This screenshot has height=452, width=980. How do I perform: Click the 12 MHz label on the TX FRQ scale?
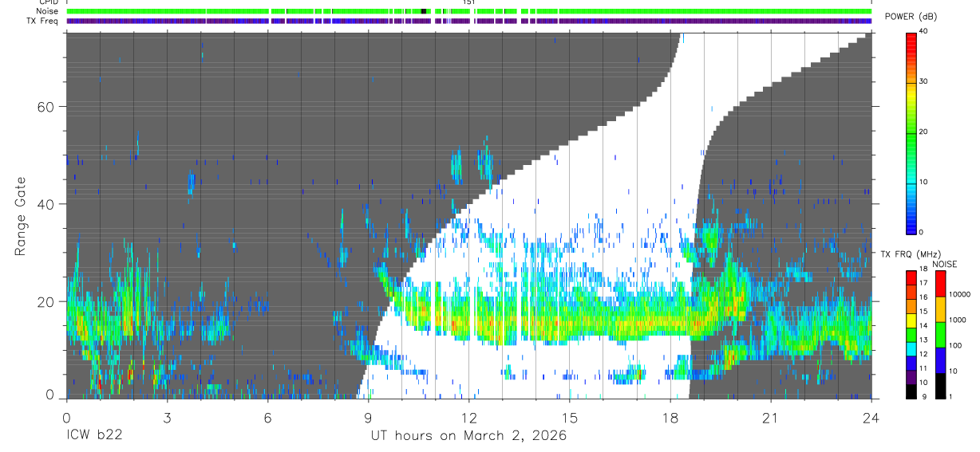point(924,354)
